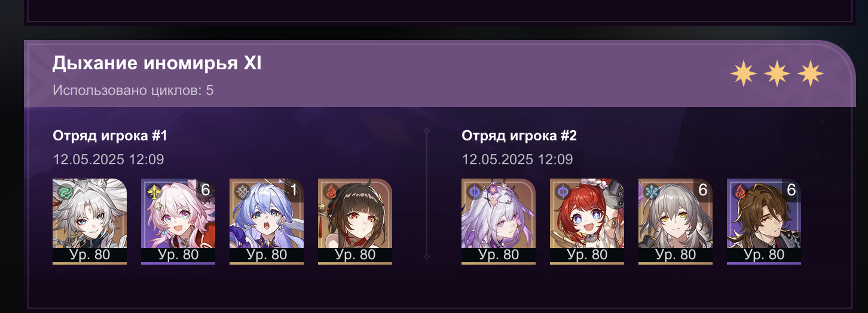Click the "Ур. 80" label under the grey-haired character
Screen dimensions: 868x313
[676, 254]
